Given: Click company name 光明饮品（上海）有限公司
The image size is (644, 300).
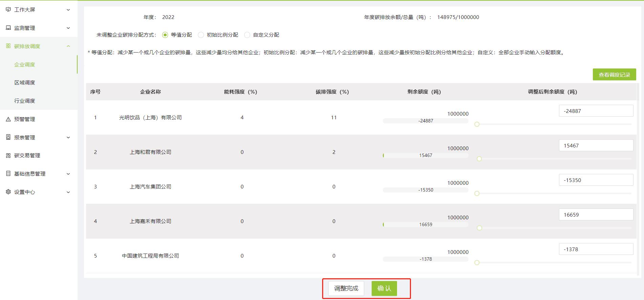Looking at the screenshot, I should (150, 118).
